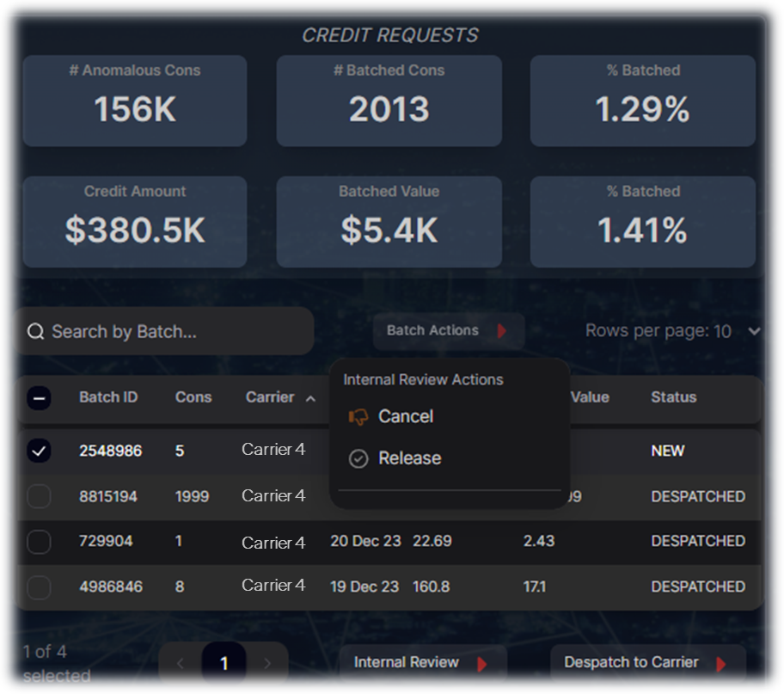
Task: Sort by Carrier column arrow
Action: [310, 398]
